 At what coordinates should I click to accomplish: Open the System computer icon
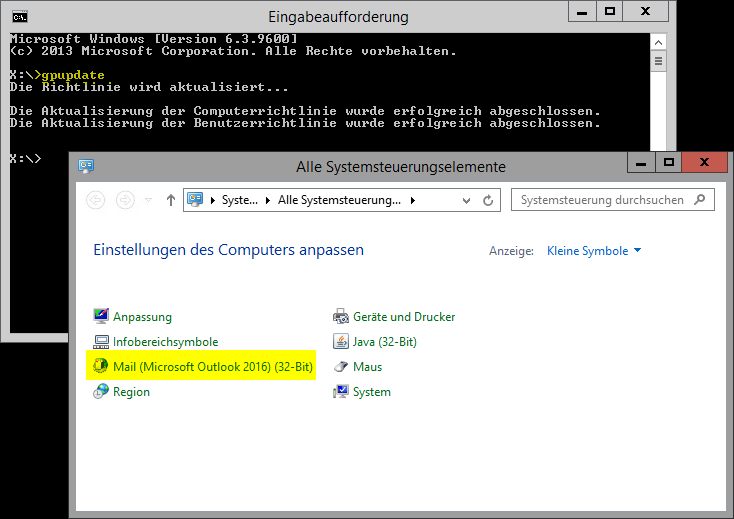pyautogui.click(x=341, y=392)
